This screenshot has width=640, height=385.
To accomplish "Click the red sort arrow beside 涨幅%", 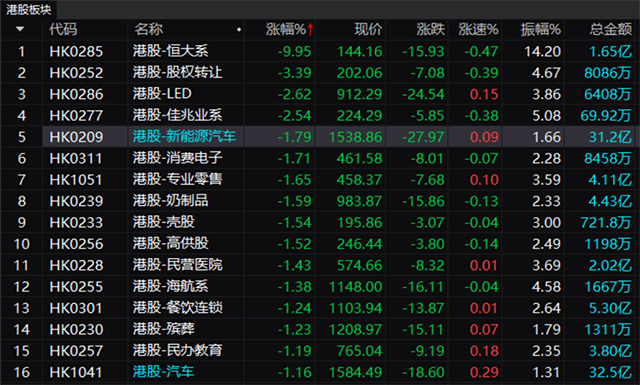I will (310, 29).
